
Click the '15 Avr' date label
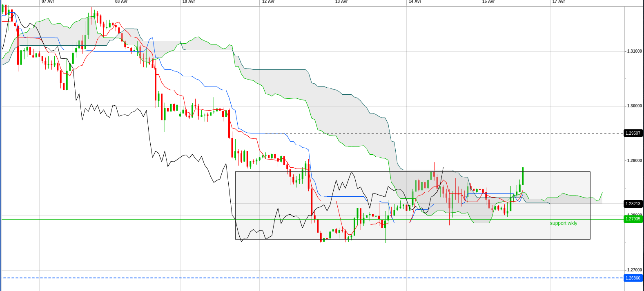(488, 2)
